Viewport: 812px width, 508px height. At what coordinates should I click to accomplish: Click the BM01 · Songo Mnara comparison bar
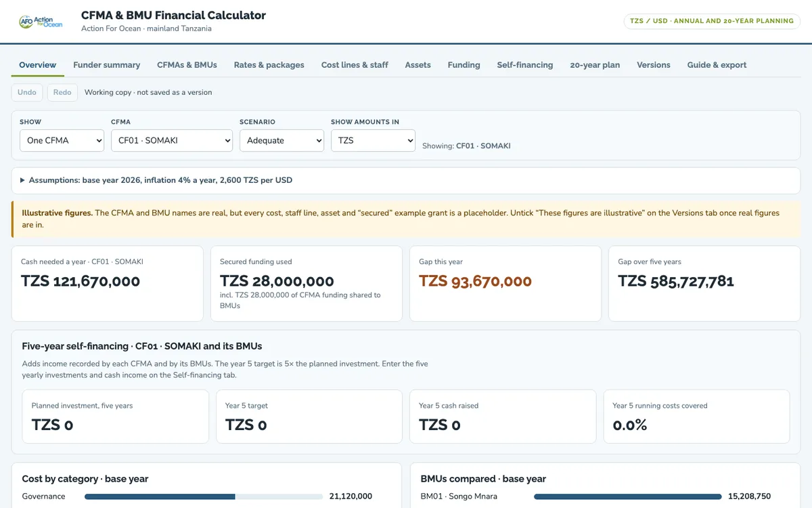(627, 496)
